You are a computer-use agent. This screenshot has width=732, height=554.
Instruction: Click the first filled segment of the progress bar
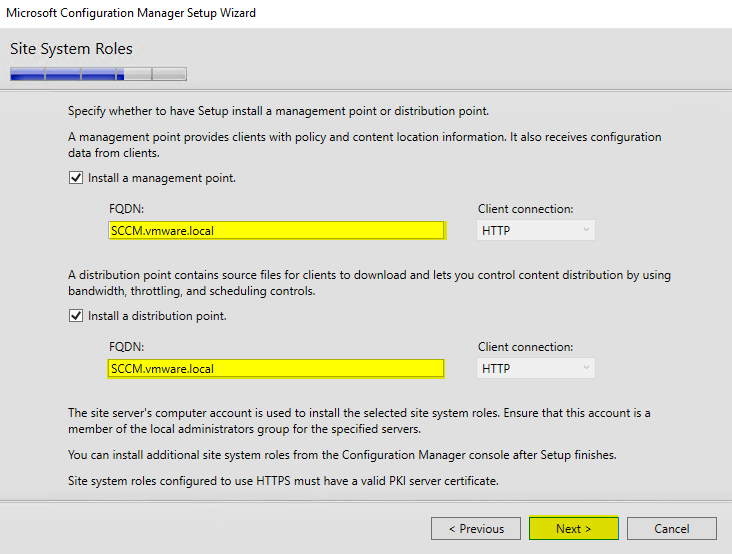(x=27, y=73)
